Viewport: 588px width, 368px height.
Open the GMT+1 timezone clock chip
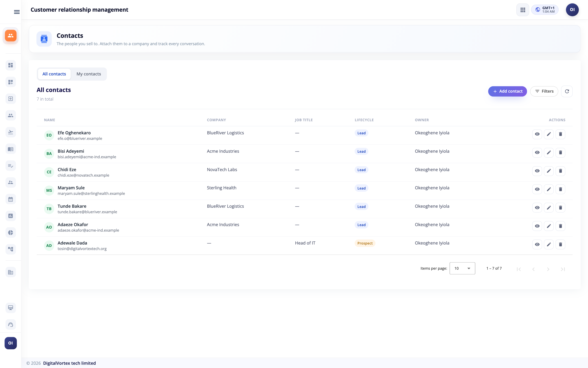pyautogui.click(x=545, y=10)
